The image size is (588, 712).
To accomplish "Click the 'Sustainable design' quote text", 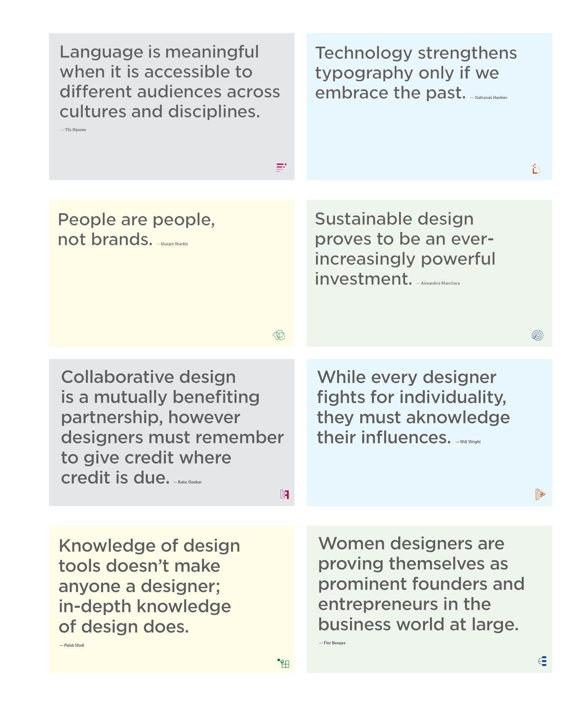I will pos(405,249).
